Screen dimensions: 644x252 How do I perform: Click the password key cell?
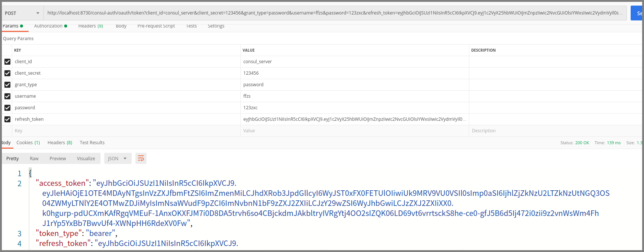(x=126, y=108)
